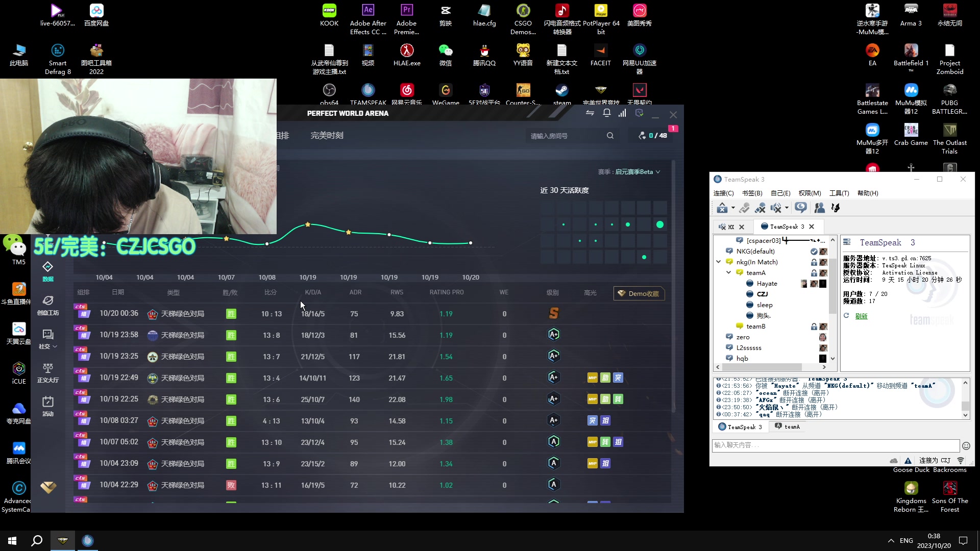Click the emoji smiley in TeamSpeak chat
980x551 pixels.
[966, 446]
